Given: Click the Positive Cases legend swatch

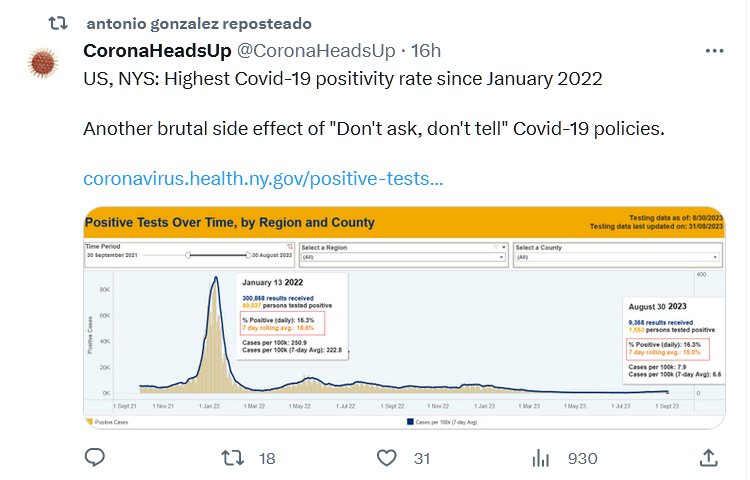Looking at the screenshot, I should (89, 421).
